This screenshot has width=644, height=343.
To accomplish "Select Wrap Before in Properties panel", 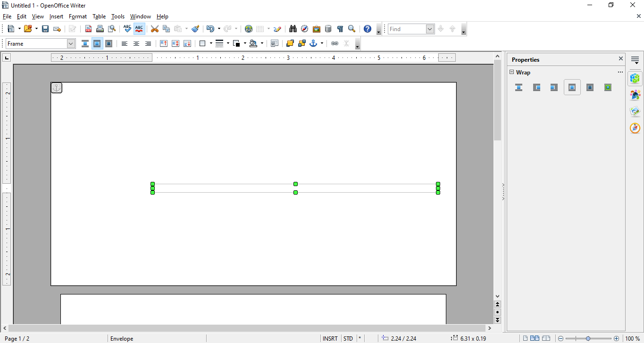I will [536, 87].
